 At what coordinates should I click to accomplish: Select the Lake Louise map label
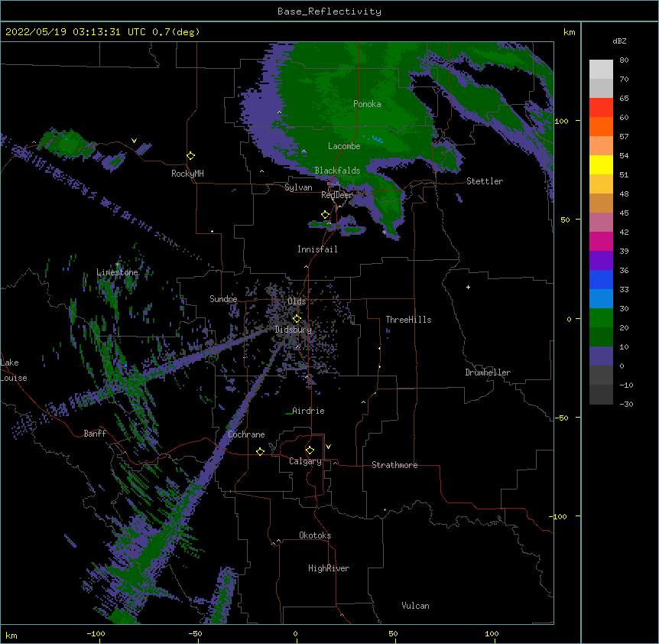click(14, 370)
